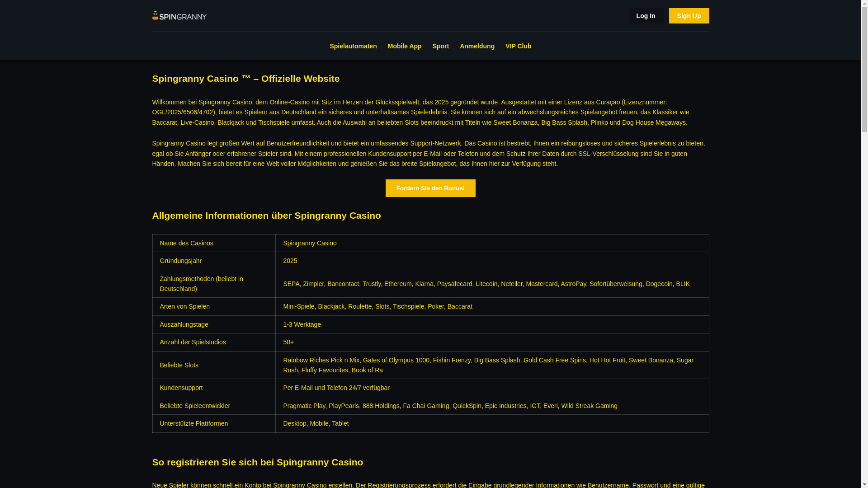868x488 pixels.
Task: Select the heading 'Spingranny Casino ™ – Offizielle Website'
Action: (x=245, y=79)
